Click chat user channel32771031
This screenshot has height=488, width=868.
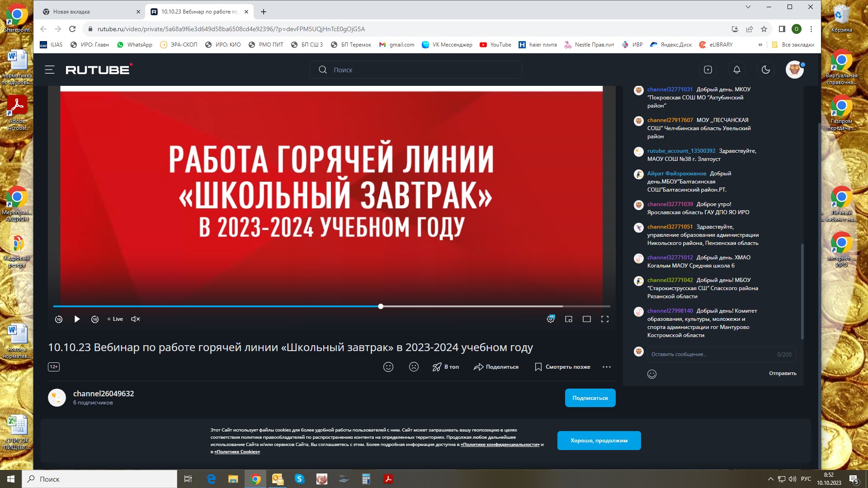[670, 89]
